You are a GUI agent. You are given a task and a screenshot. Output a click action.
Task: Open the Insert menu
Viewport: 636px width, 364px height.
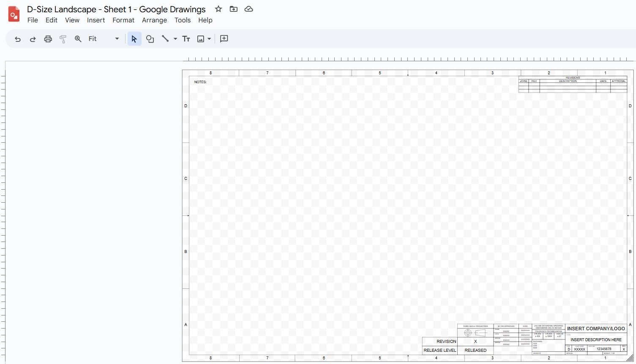click(x=96, y=20)
